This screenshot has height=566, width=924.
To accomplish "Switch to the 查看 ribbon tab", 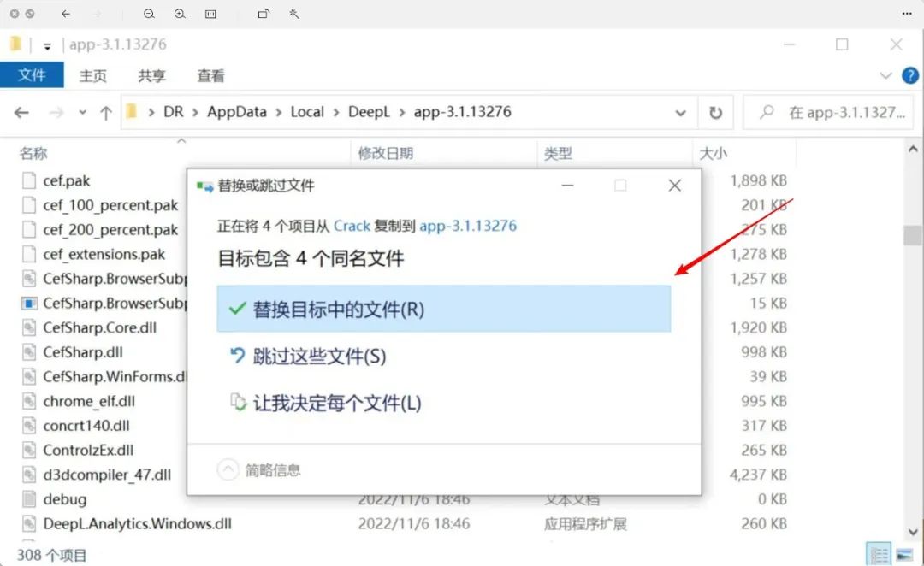I will click(210, 75).
